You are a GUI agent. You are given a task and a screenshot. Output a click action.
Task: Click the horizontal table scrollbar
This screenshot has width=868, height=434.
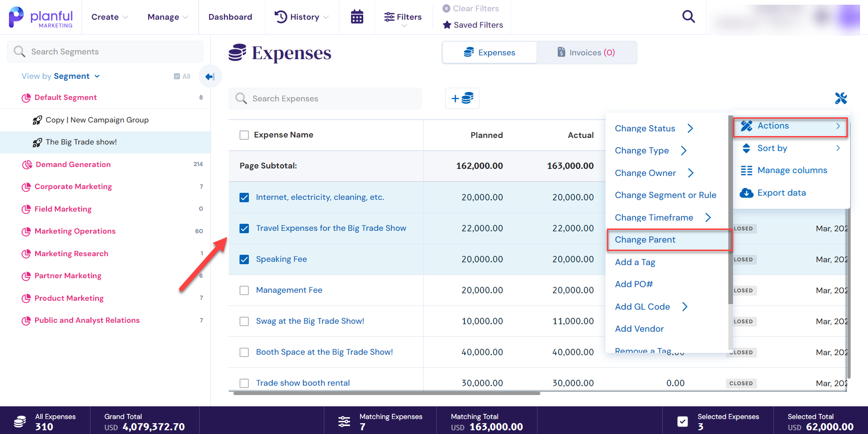387,393
